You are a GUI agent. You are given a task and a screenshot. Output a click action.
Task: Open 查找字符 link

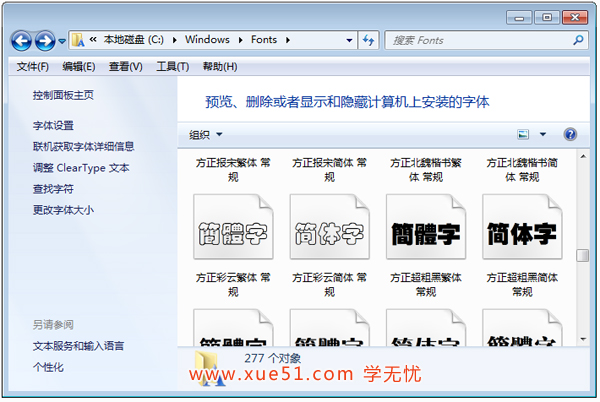(53, 189)
